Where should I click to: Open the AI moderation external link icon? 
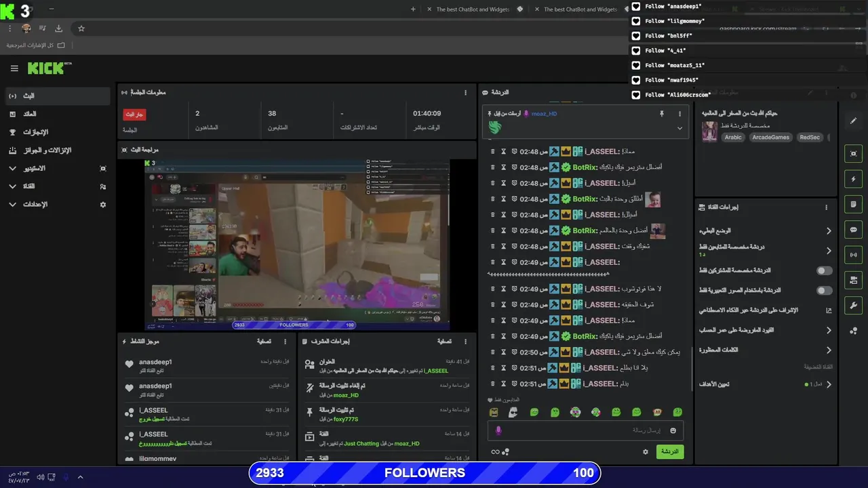coord(829,310)
